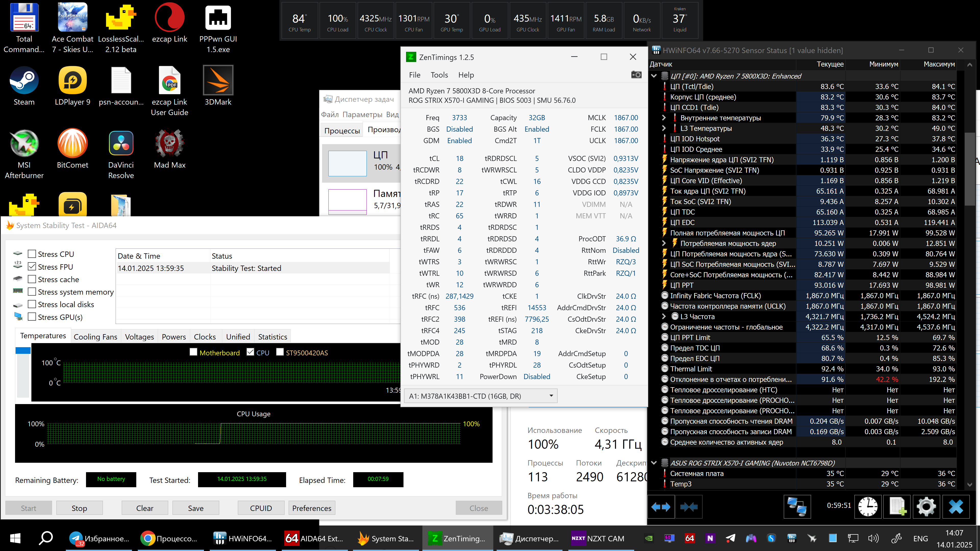Image resolution: width=980 pixels, height=551 pixels.
Task: Click the Preferences button
Action: coord(312,508)
